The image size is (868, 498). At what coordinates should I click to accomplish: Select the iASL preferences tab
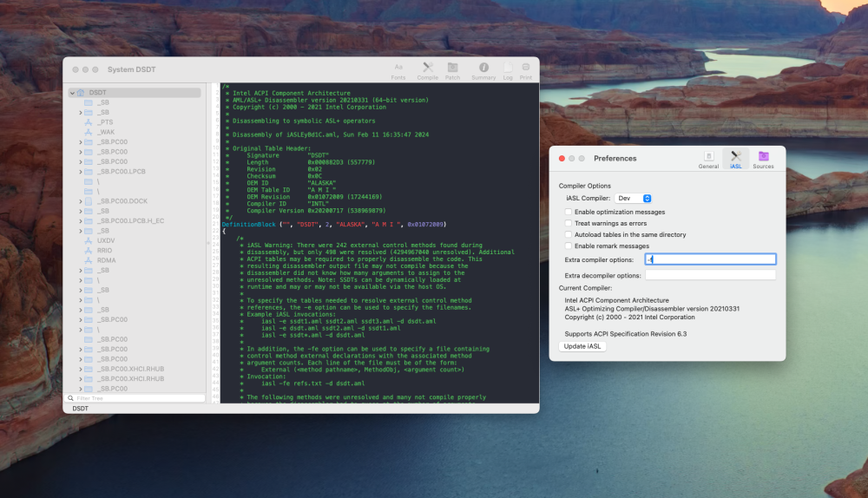point(736,159)
